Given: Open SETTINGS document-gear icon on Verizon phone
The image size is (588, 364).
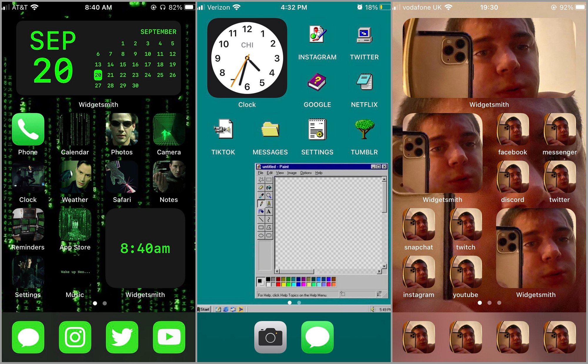Looking at the screenshot, I should point(317,129).
